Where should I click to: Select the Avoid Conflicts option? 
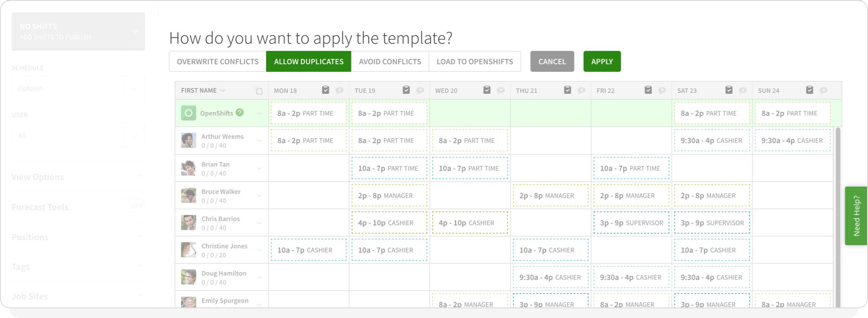[390, 61]
